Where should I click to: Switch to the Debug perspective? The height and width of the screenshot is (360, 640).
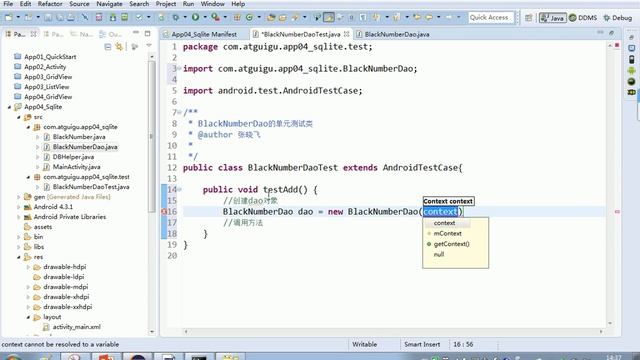pos(618,18)
